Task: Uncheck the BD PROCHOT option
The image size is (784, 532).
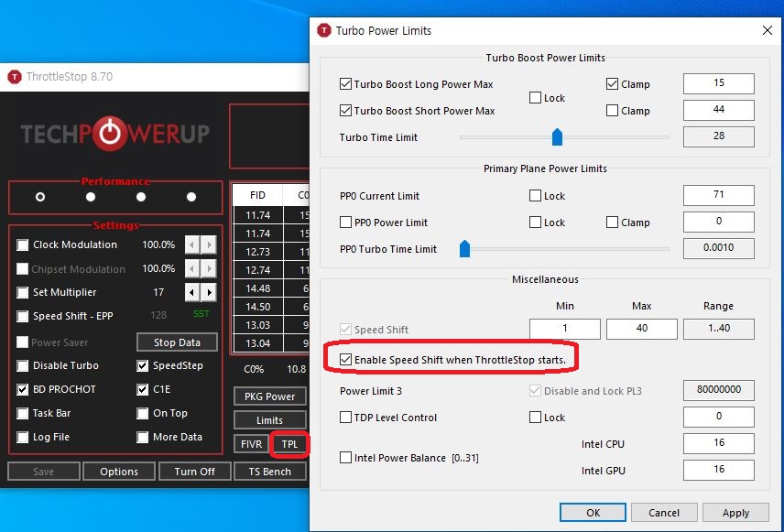Action: pos(23,389)
